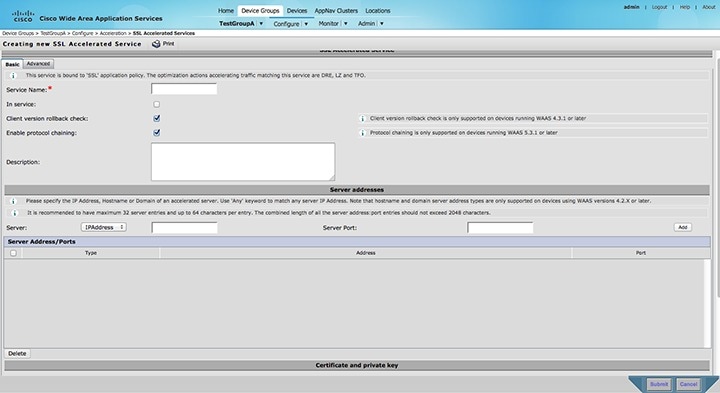This screenshot has height=393, width=720.
Task: Click the Server Port input field
Action: (500, 227)
